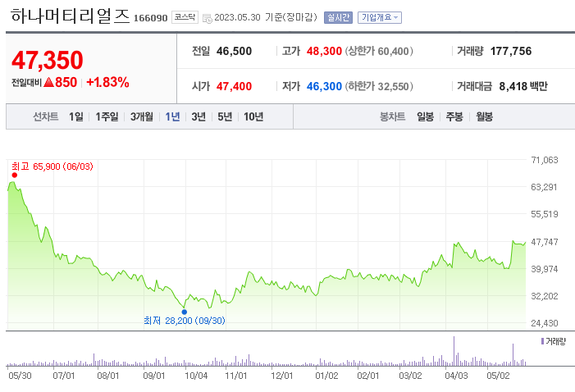The width and height of the screenshot is (575, 392).
Task: Click the 거래대금 value 8,418 백만
Action: pyautogui.click(x=523, y=86)
